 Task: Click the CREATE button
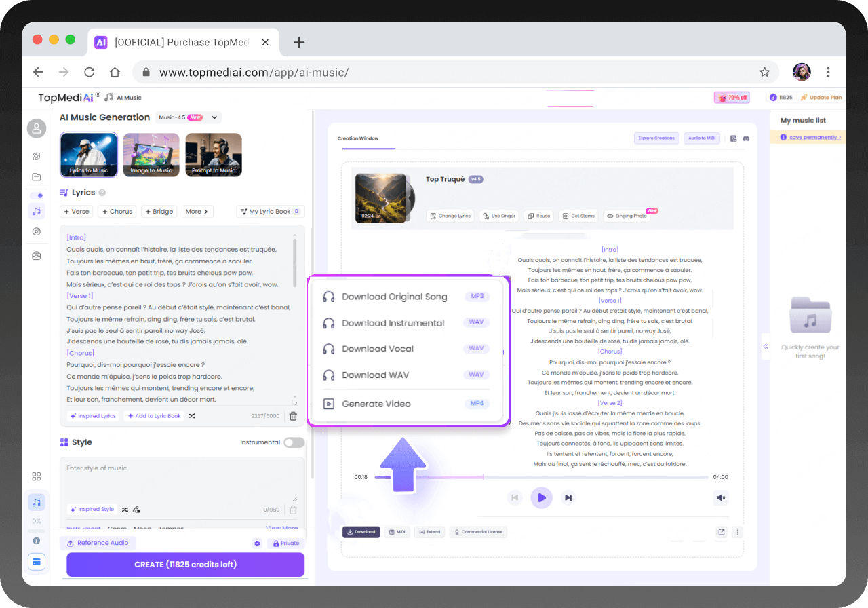[185, 565]
